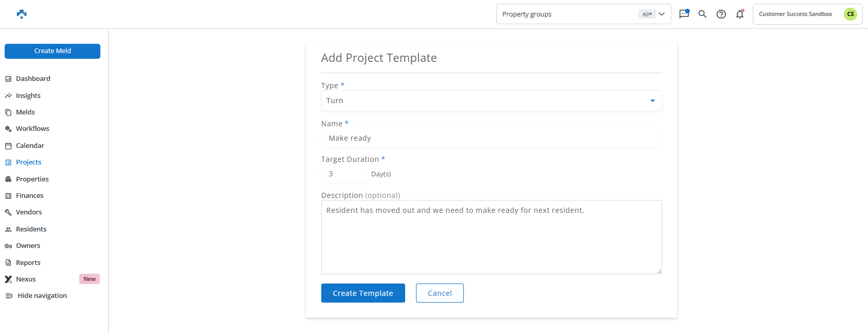Open Customer Success Sandbox account menu

[x=795, y=14]
